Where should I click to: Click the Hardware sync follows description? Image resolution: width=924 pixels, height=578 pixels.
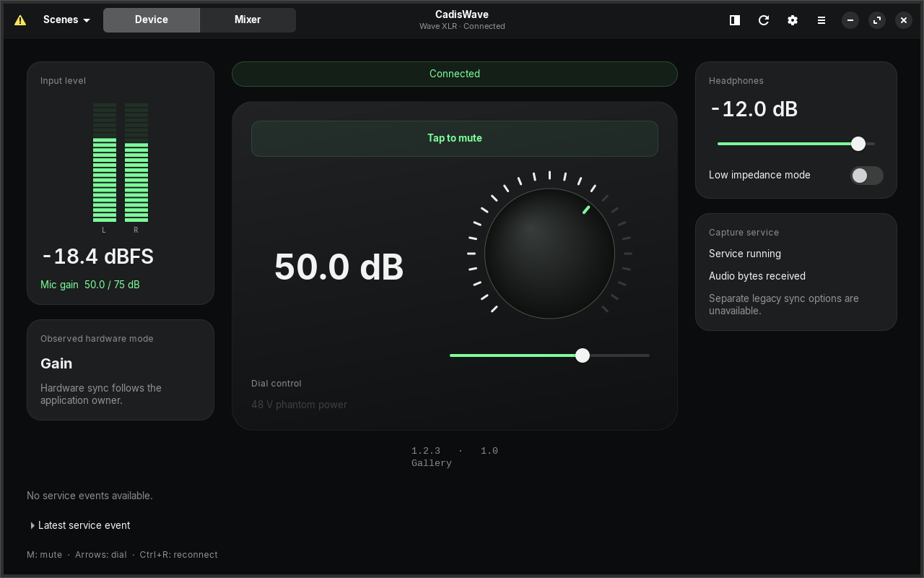(101, 394)
